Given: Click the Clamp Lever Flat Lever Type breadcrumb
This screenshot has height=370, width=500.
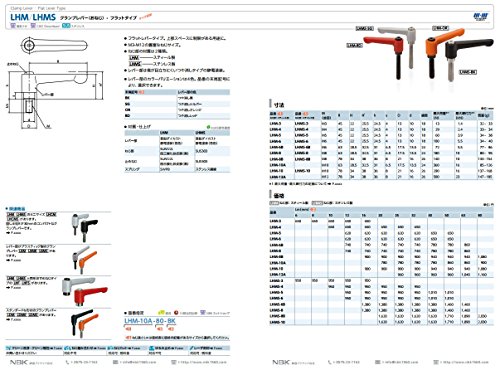Looking at the screenshot, I should [x=38, y=8].
